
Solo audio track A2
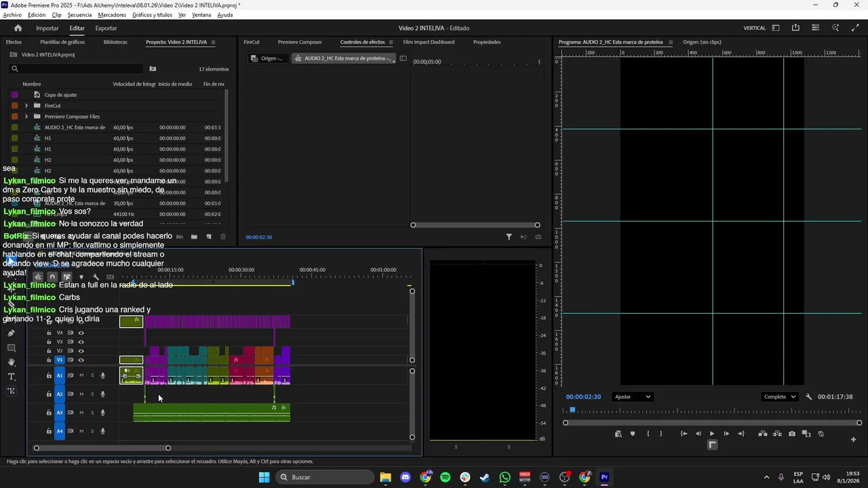(x=92, y=394)
